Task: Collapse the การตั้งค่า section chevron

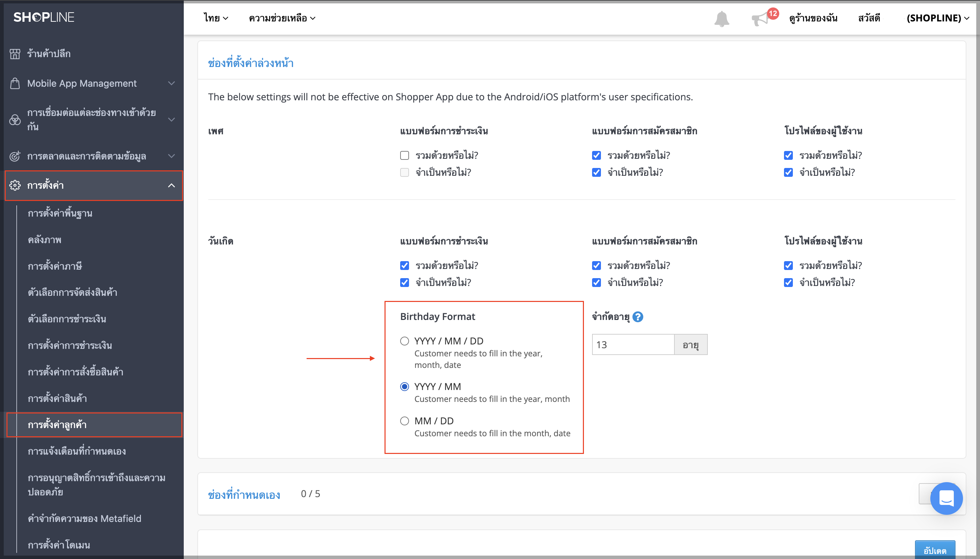Action: pos(171,185)
